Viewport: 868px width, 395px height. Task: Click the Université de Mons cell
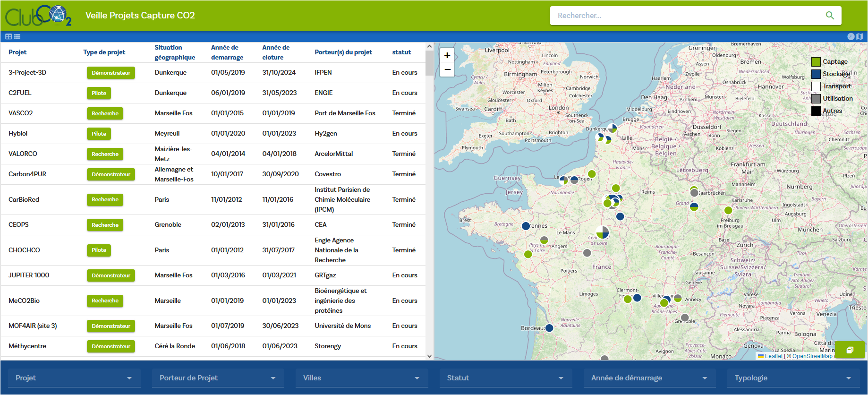coord(343,326)
